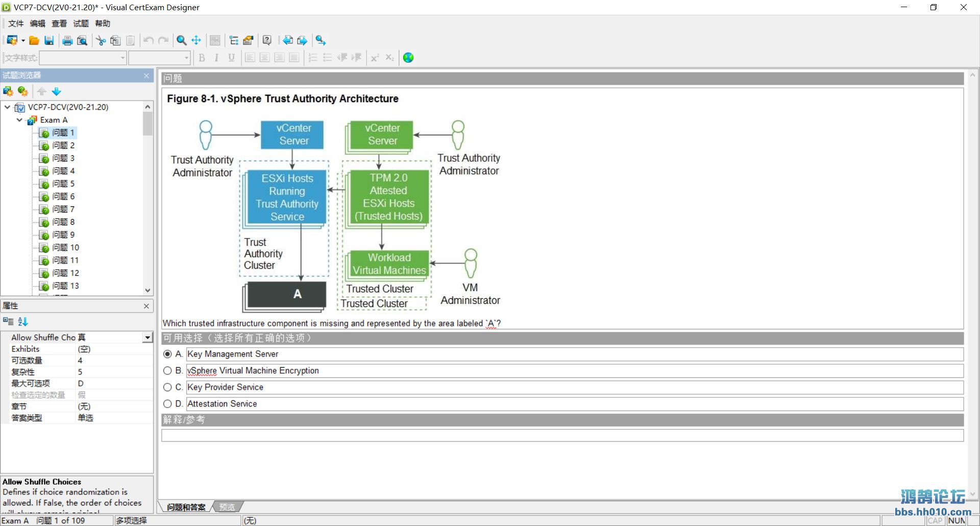Align text left in the formatting toolbar
This screenshot has width=980, height=526.
pos(250,58)
